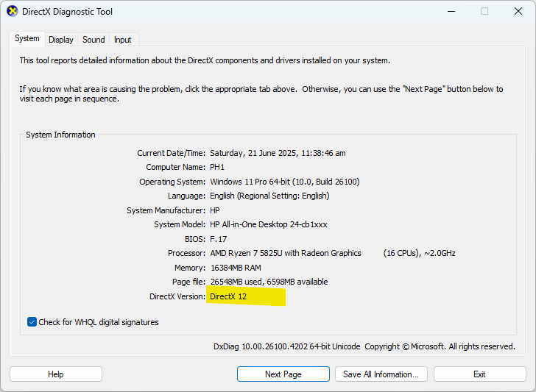The image size is (536, 392).
Task: Switch to the Display tab
Action: [x=61, y=40]
